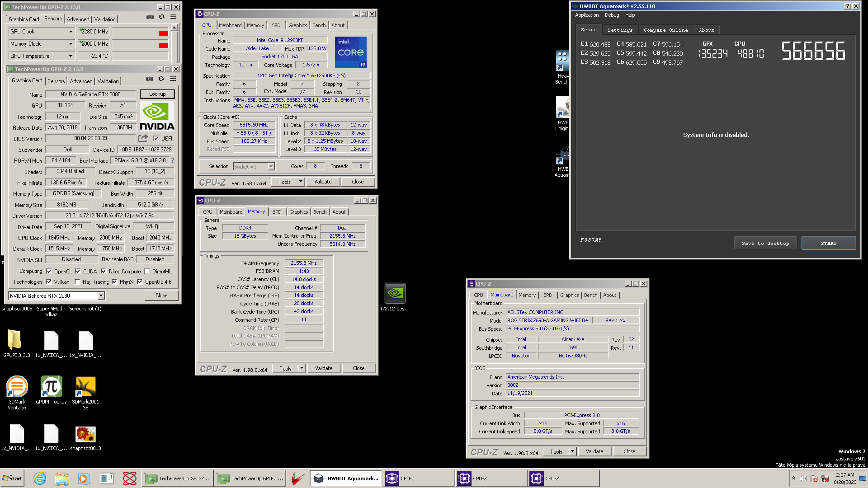Toggle the UEFI checkbox in GPU-Z

pyautogui.click(x=156, y=138)
